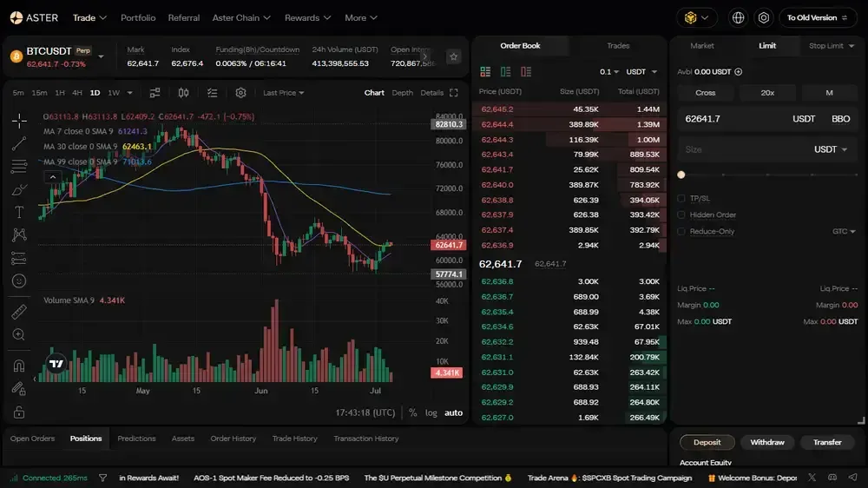Viewport: 868px width, 488px height.
Task: Toggle magnet mode icon
Action: (x=19, y=366)
